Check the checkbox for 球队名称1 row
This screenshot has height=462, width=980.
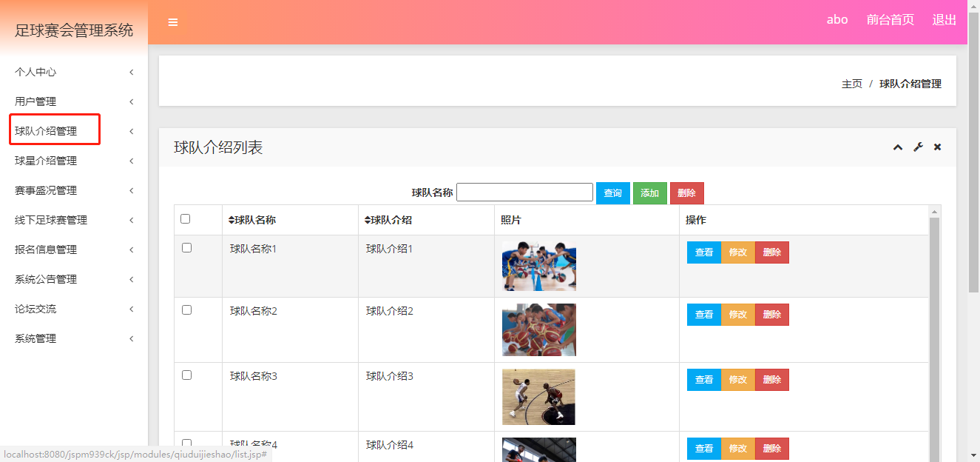click(186, 248)
